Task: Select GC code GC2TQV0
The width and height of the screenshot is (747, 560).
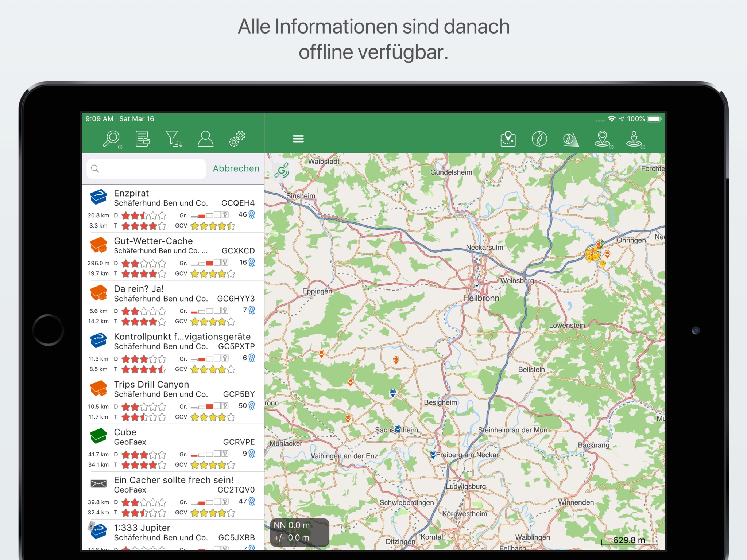Action: tap(236, 490)
